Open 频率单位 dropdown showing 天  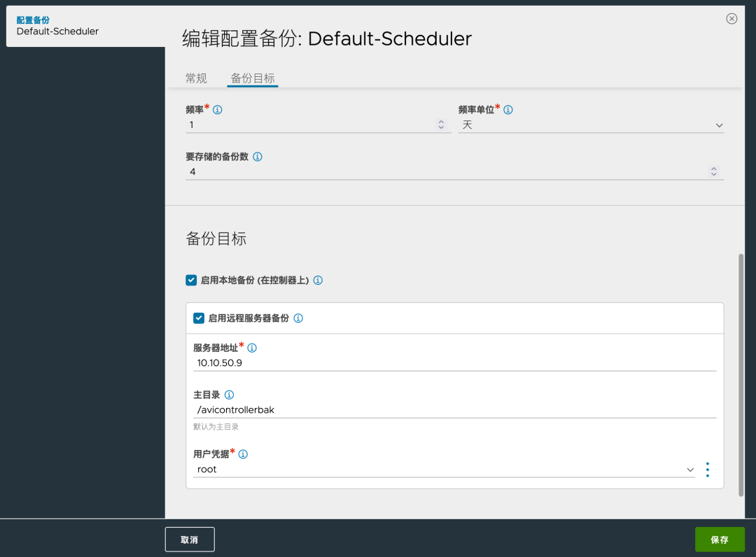(591, 125)
